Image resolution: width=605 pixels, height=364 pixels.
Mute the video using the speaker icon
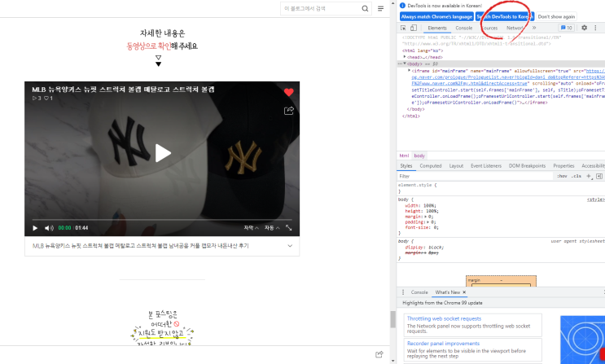click(x=49, y=228)
